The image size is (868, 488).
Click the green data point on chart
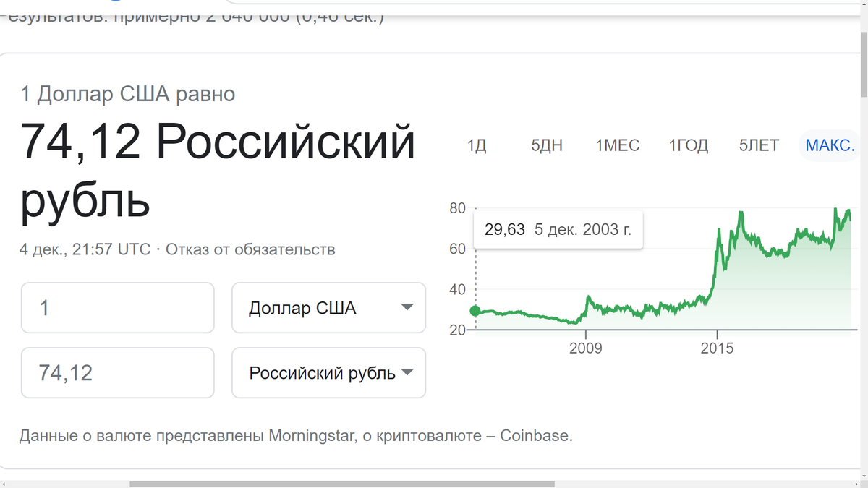point(475,311)
